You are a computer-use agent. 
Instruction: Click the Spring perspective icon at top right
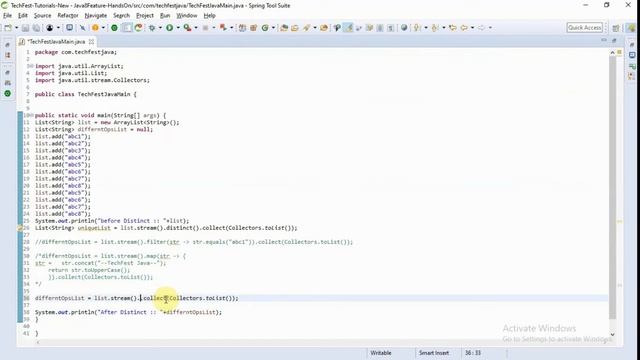631,28
